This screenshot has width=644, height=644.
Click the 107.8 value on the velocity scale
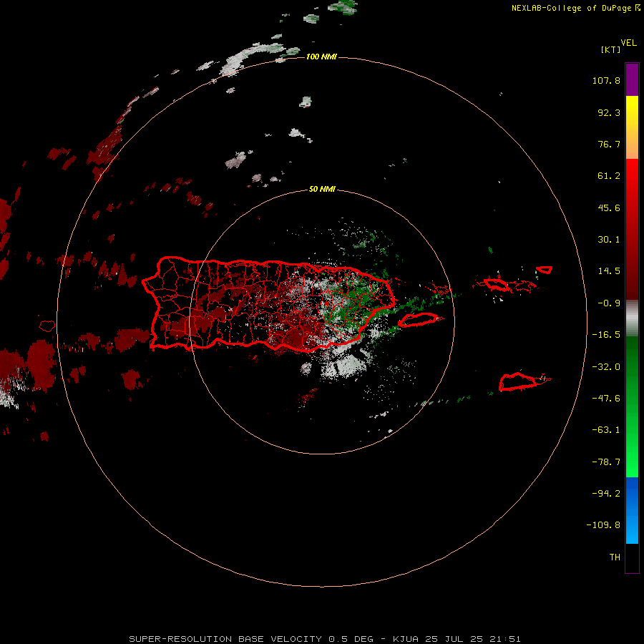point(606,80)
